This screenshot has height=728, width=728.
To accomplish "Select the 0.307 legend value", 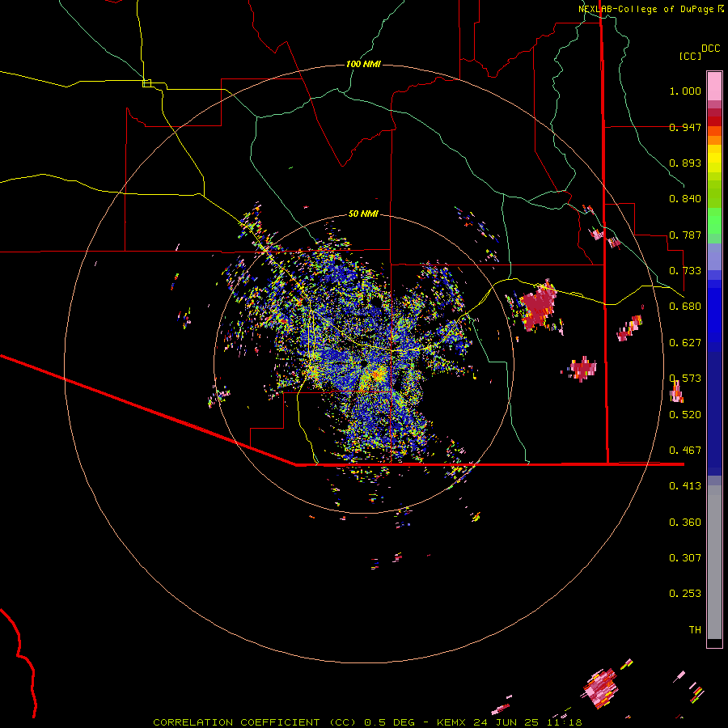I will pos(685,558).
